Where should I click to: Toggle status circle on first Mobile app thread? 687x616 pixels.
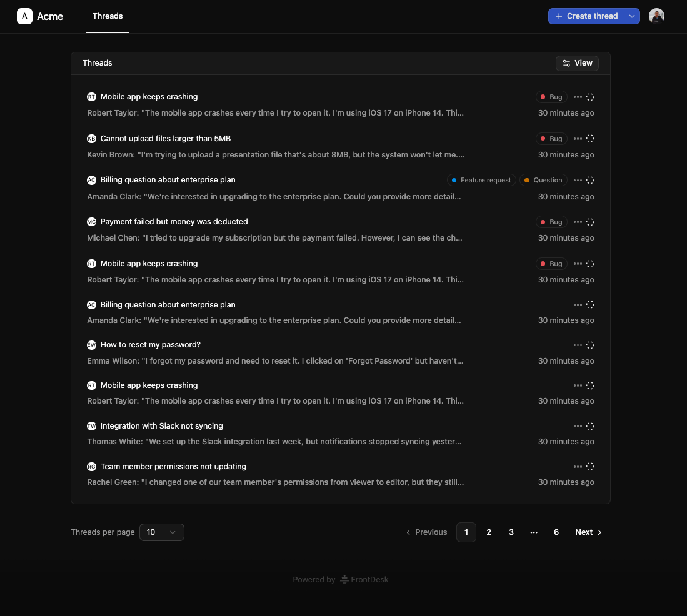click(590, 97)
